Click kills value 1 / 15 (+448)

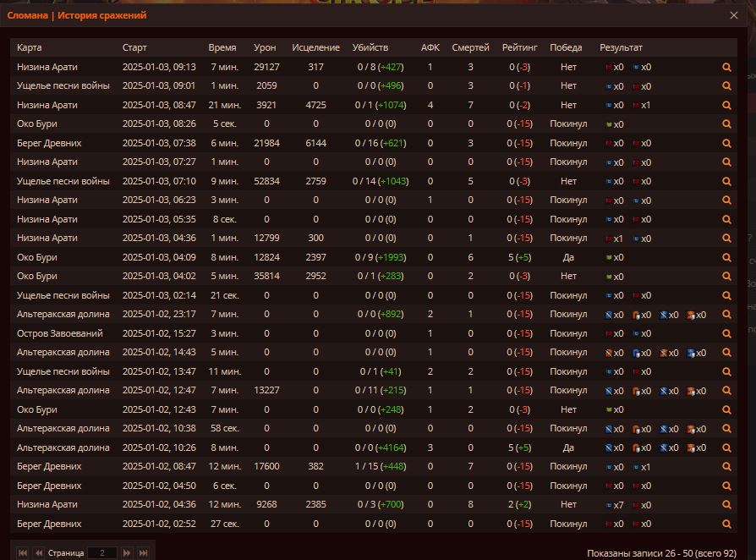tap(381, 467)
